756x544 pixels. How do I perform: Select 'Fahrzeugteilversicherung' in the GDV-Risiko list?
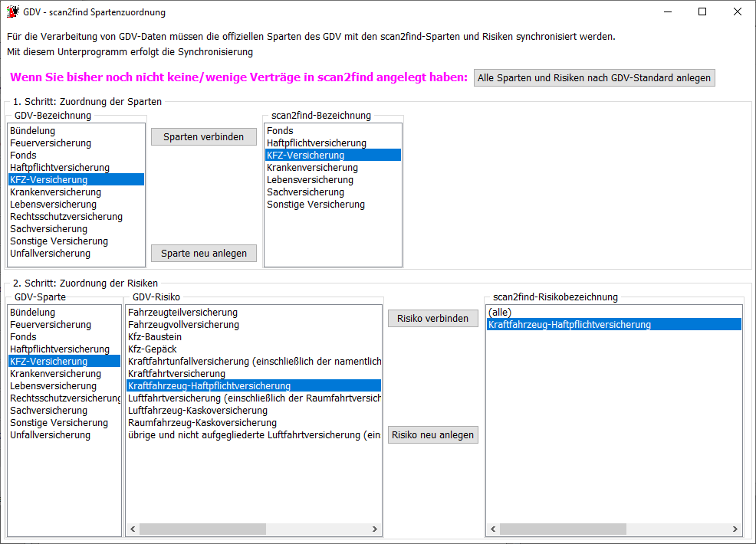tap(254, 313)
